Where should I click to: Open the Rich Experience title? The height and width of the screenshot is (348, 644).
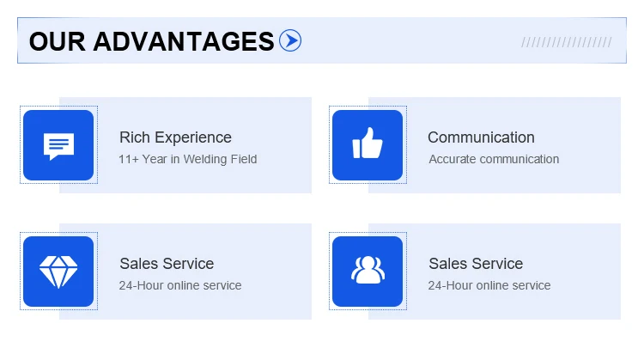click(x=175, y=137)
